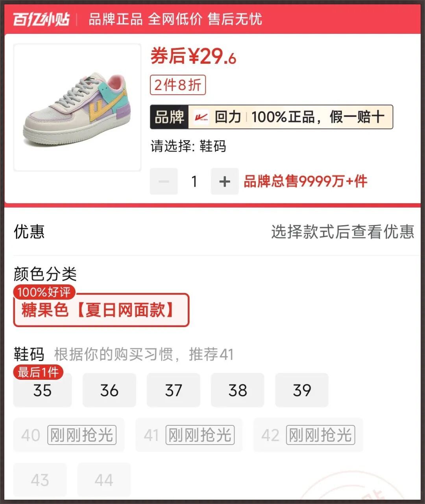425x504 pixels.
Task: Click the minus quantity button
Action: click(x=164, y=181)
